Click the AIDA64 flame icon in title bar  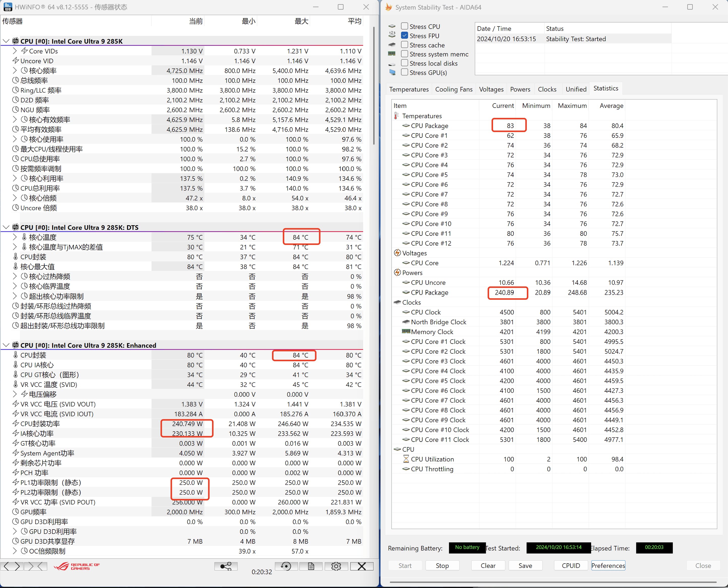[x=388, y=7]
